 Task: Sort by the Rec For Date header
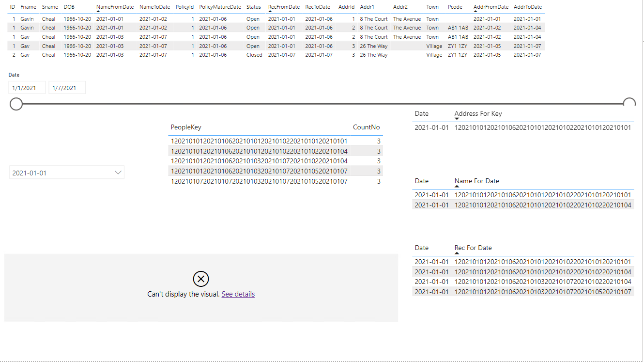pos(473,248)
